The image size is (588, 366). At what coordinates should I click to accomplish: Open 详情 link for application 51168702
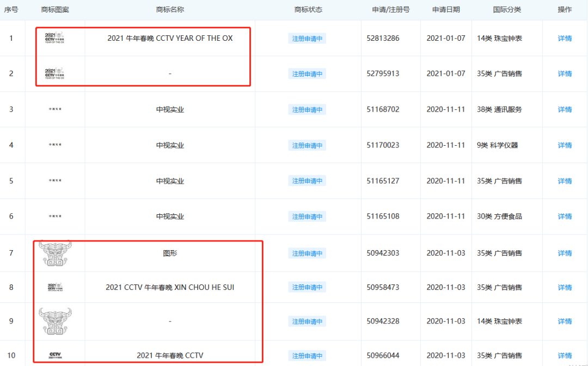565,109
